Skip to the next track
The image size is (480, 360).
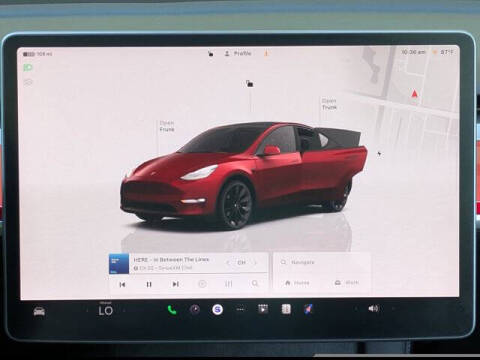tap(175, 284)
